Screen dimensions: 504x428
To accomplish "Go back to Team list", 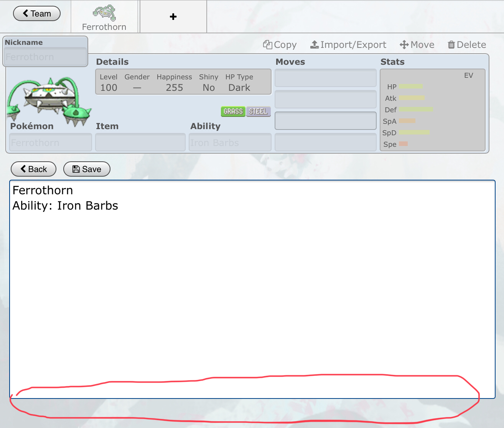I will click(x=37, y=13).
